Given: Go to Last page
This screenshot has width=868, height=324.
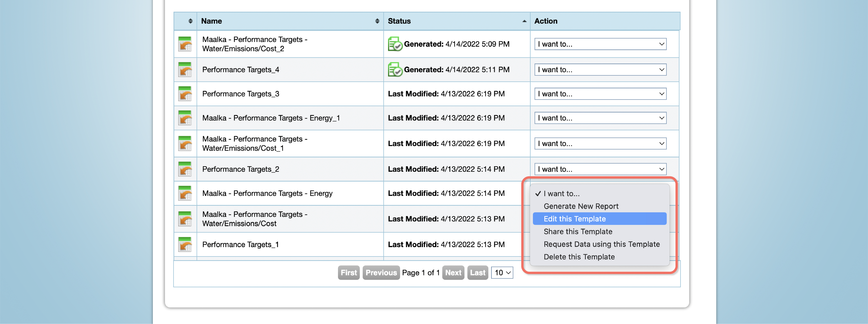Looking at the screenshot, I should (x=478, y=273).
